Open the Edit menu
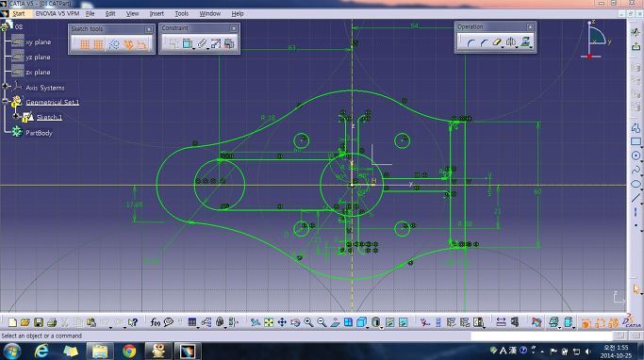Screen dimensions: 644x360 [110, 13]
